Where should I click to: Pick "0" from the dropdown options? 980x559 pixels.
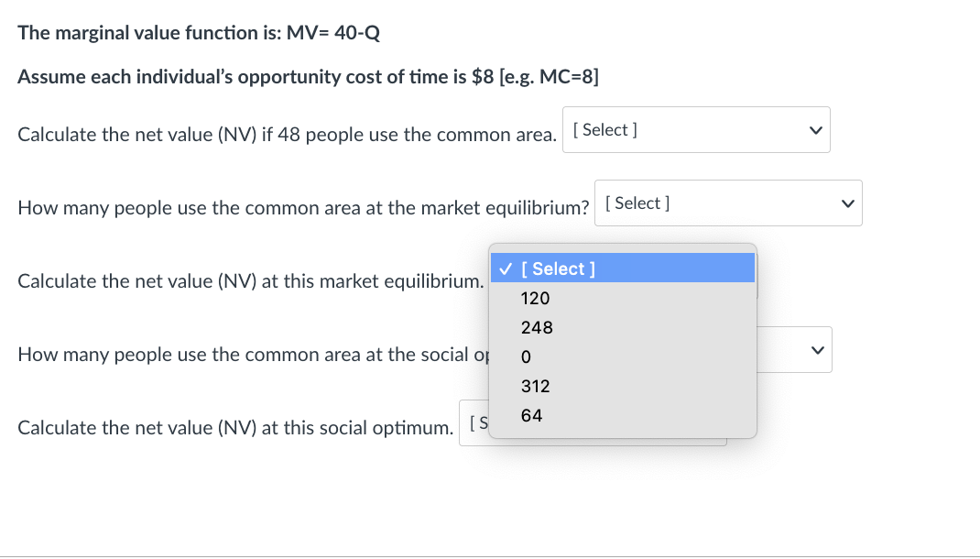(526, 356)
